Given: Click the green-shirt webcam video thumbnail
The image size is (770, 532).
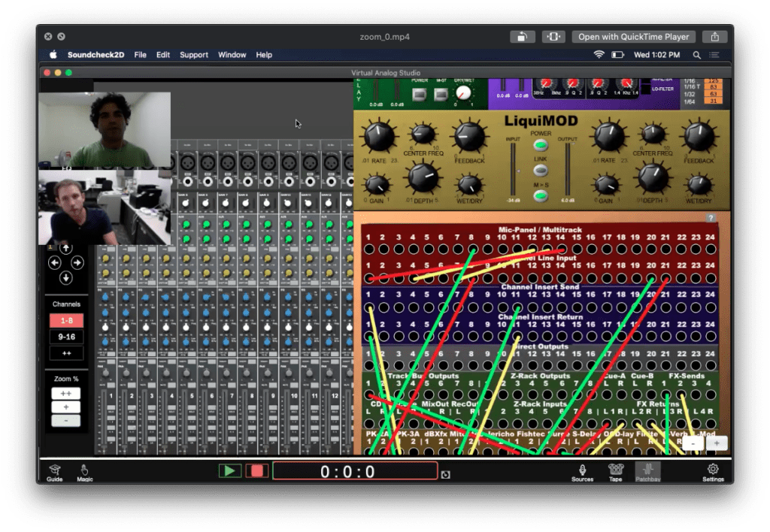Looking at the screenshot, I should click(x=105, y=130).
